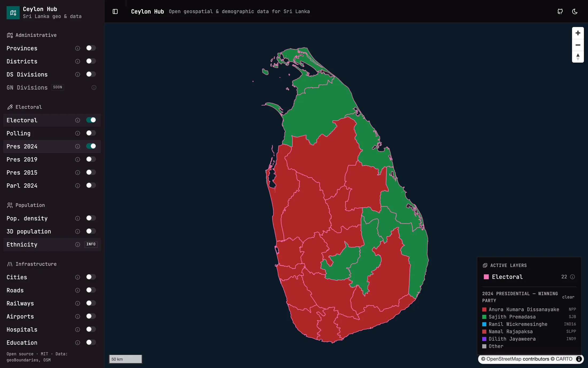Enable the Provinces layer toggle
The image size is (588, 368).
click(91, 48)
